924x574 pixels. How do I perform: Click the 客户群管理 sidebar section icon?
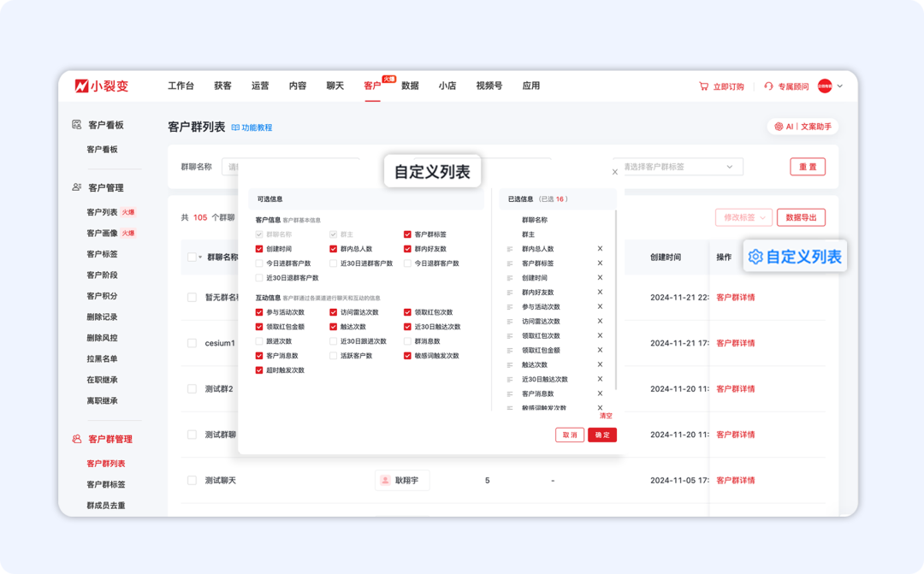click(x=76, y=438)
